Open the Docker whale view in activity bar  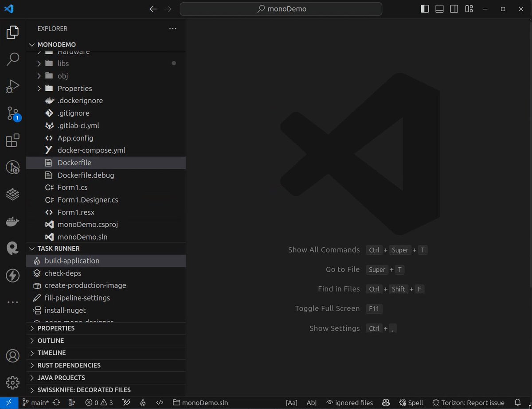click(13, 222)
